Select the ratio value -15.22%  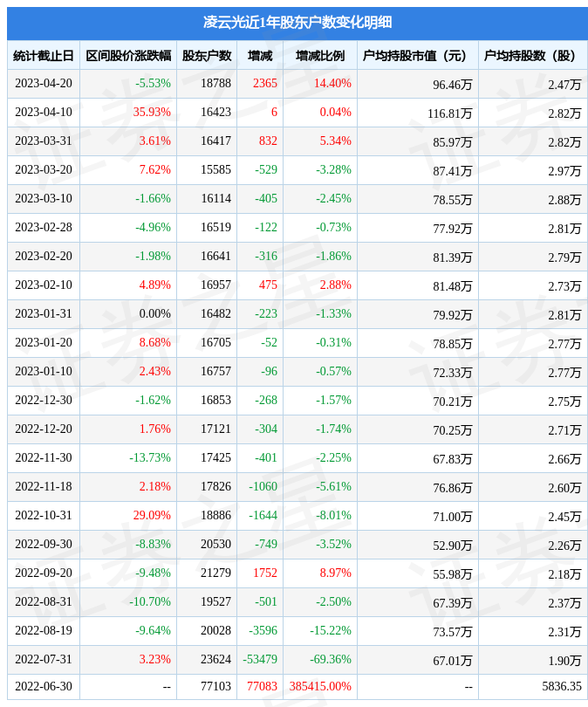pyautogui.click(x=331, y=631)
